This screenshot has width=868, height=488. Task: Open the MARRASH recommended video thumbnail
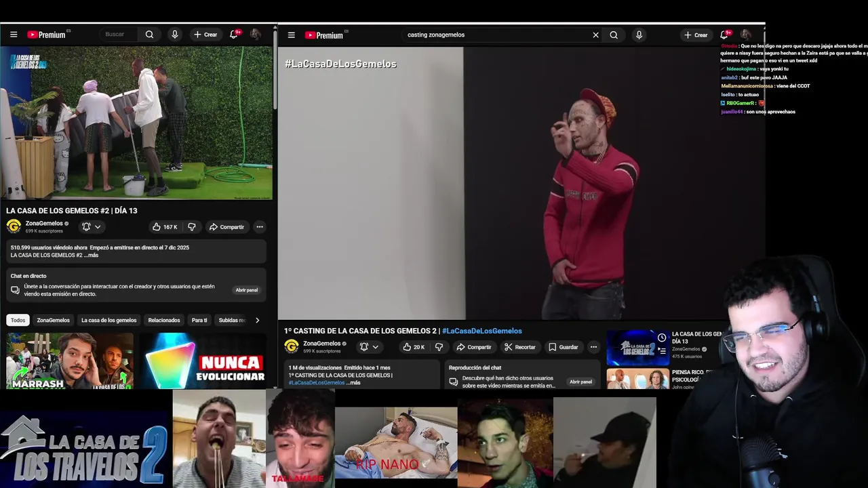click(x=70, y=361)
